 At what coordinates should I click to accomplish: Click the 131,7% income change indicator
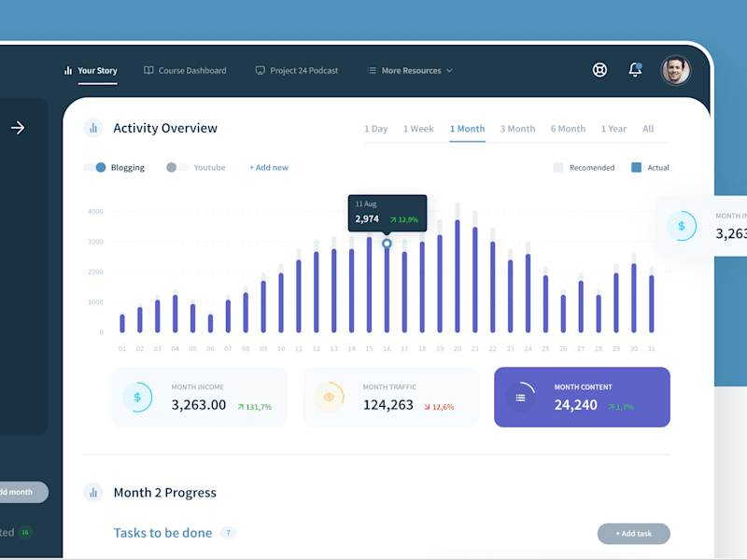(255, 407)
